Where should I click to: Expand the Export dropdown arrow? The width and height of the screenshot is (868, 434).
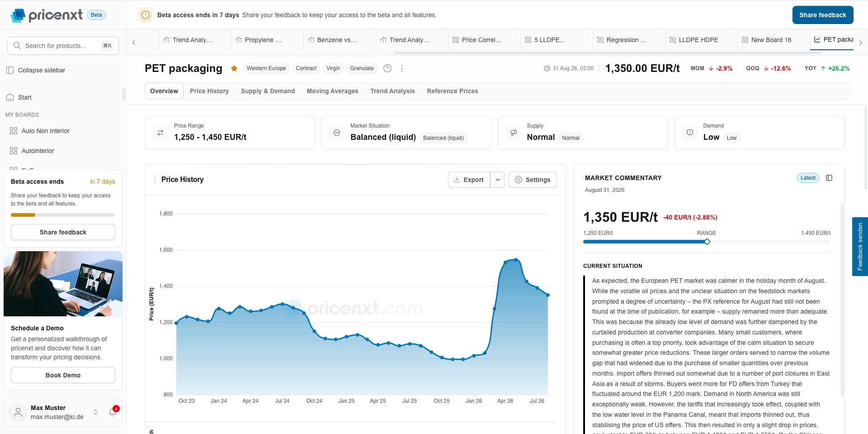pos(498,180)
